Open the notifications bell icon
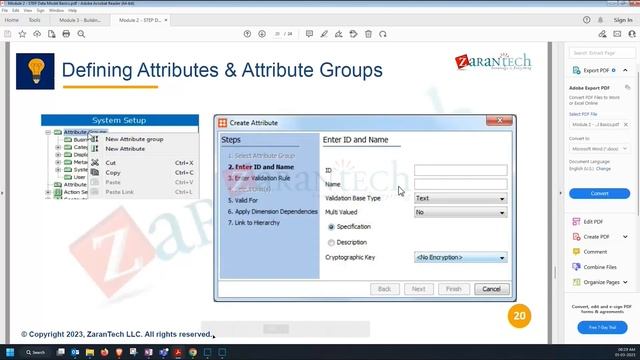The image size is (640, 360). tap(600, 20)
